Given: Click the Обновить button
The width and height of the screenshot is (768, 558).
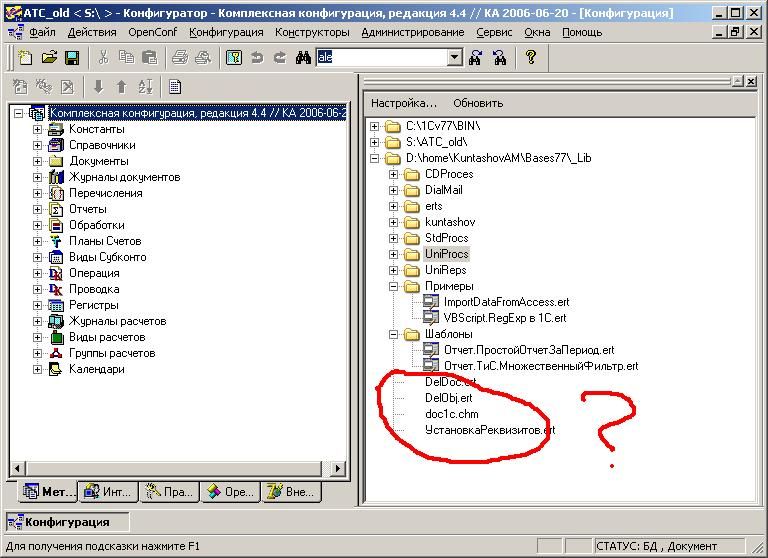Looking at the screenshot, I should [478, 103].
